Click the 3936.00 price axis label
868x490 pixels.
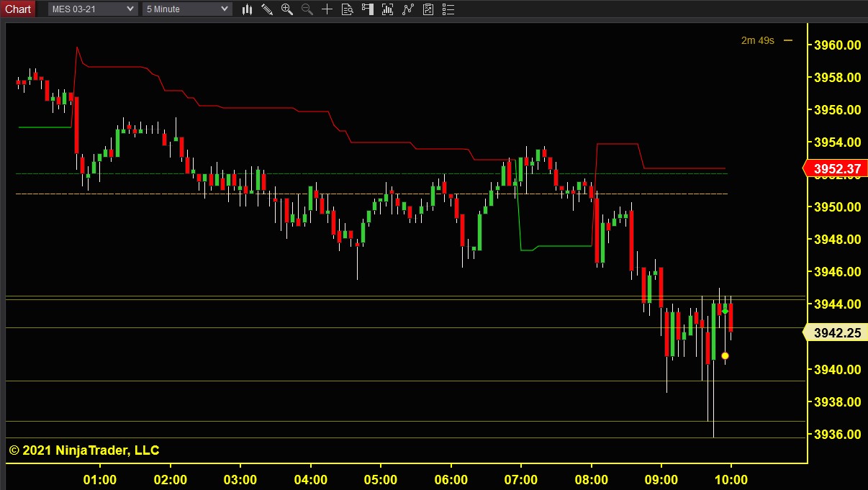[837, 434]
